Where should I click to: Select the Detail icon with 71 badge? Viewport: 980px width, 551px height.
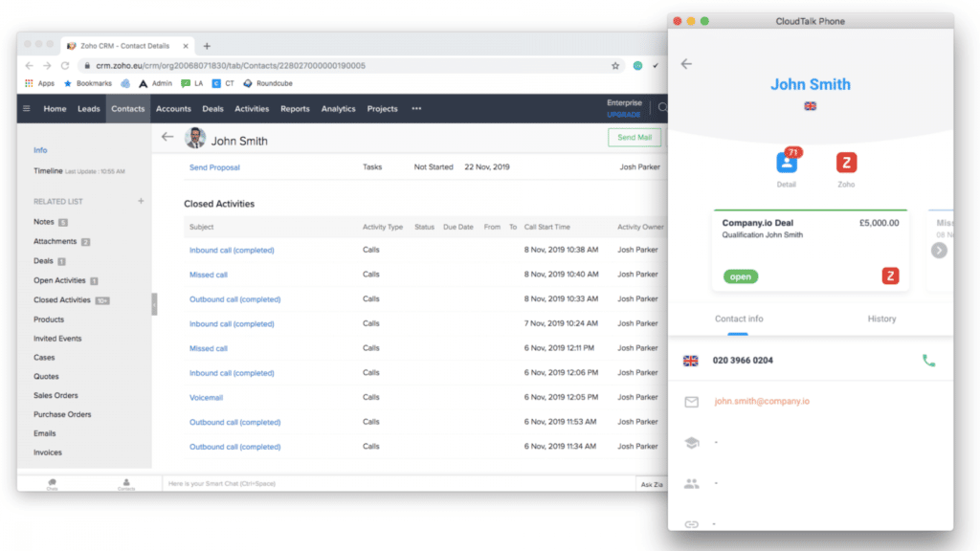tap(784, 161)
